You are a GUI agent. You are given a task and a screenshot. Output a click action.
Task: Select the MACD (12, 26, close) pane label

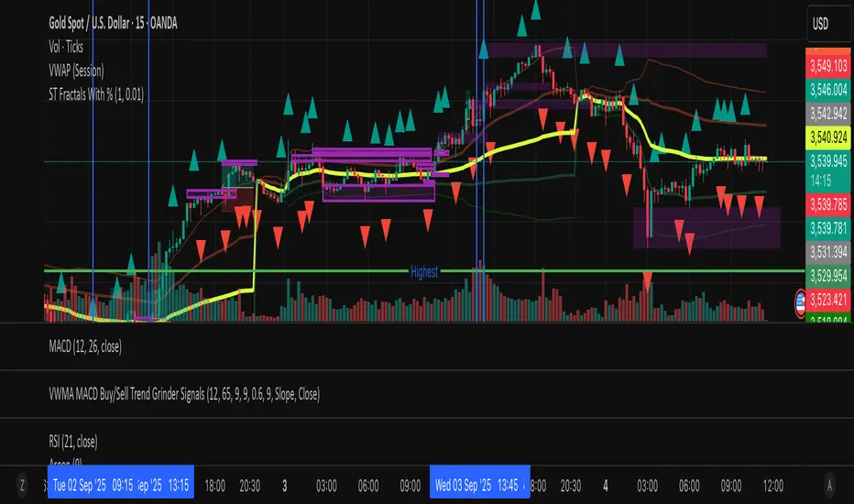pos(85,346)
